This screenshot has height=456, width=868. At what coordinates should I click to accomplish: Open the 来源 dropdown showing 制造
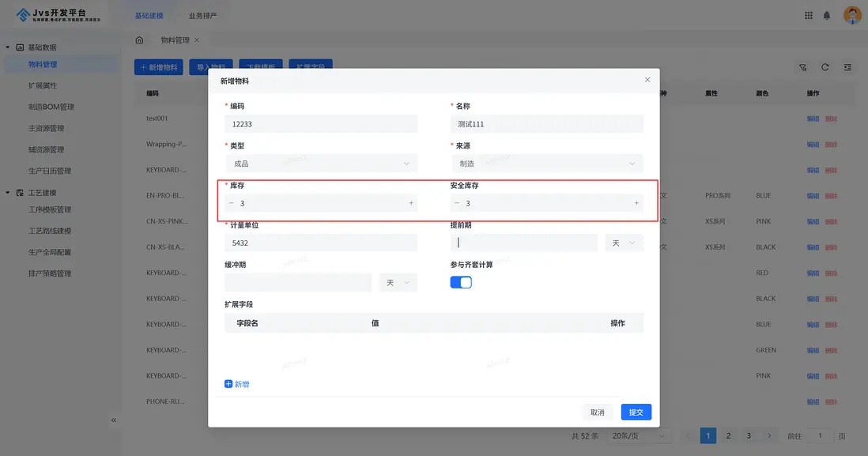546,163
